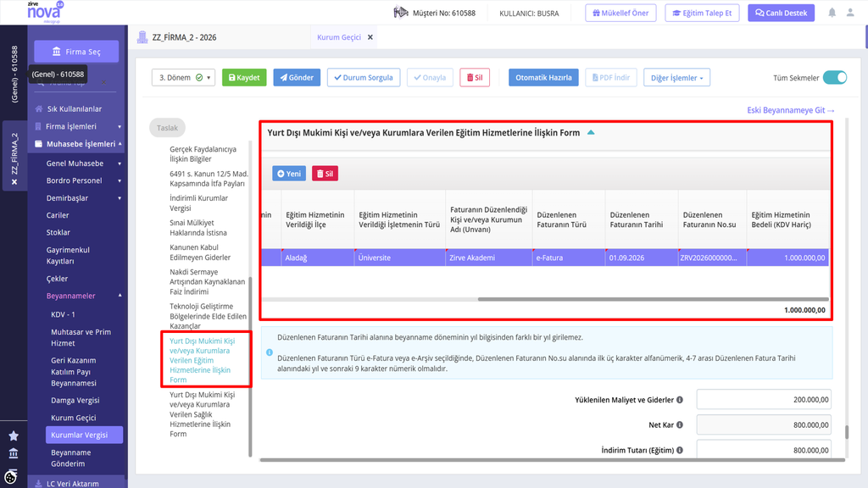The image size is (868, 488).
Task: Collapse the Eğitim Hizmetlerine İlişkin Form section arrow
Action: pos(591,133)
